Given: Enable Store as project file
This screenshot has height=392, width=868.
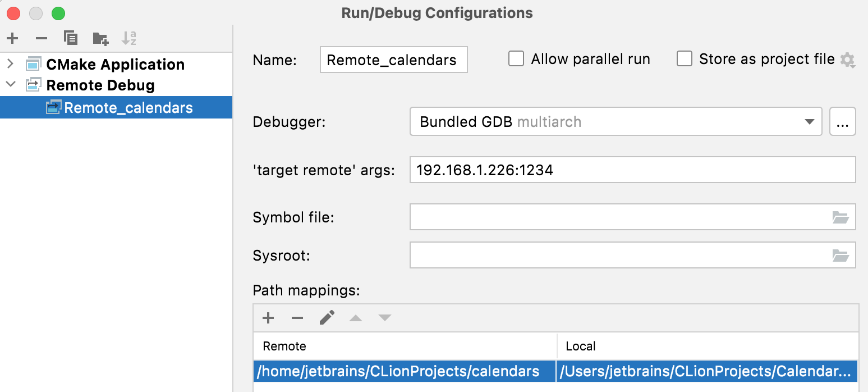Looking at the screenshot, I should [x=685, y=58].
